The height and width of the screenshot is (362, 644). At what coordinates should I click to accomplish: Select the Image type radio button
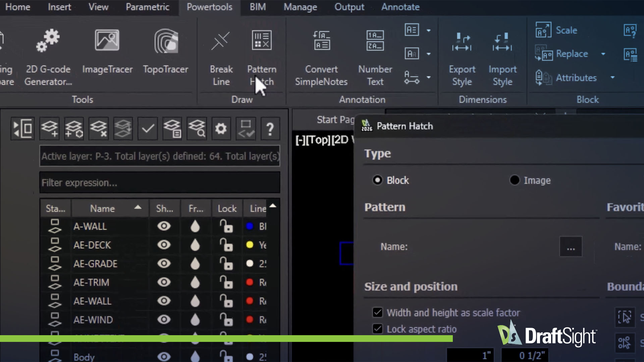[515, 180]
